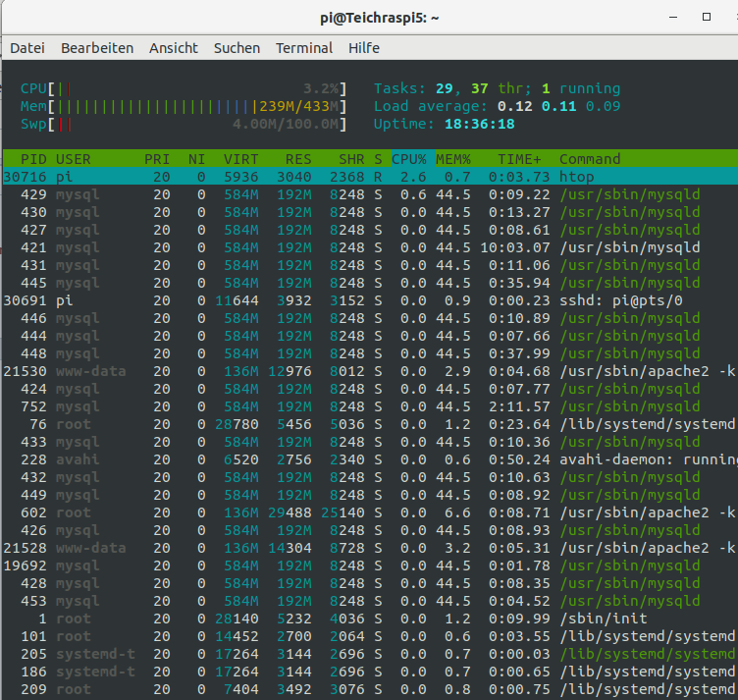
Task: Sort by MEM% column header
Action: [x=452, y=159]
